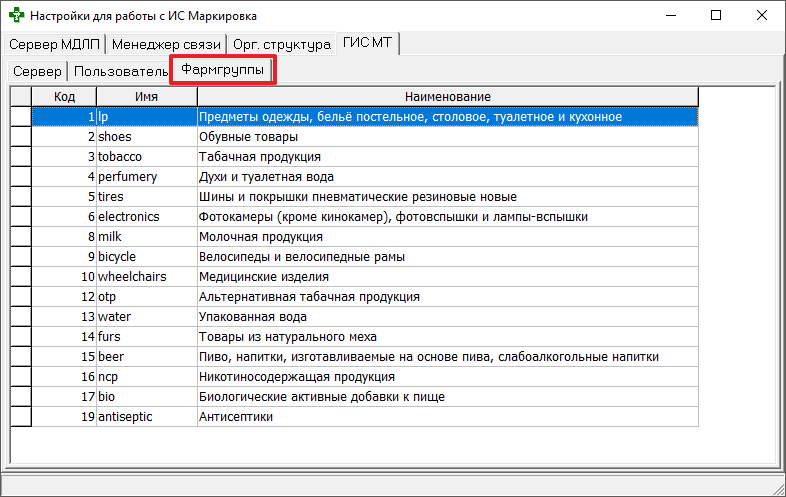Image resolution: width=786 pixels, height=497 pixels.
Task: Maximize the settings window
Action: point(716,16)
